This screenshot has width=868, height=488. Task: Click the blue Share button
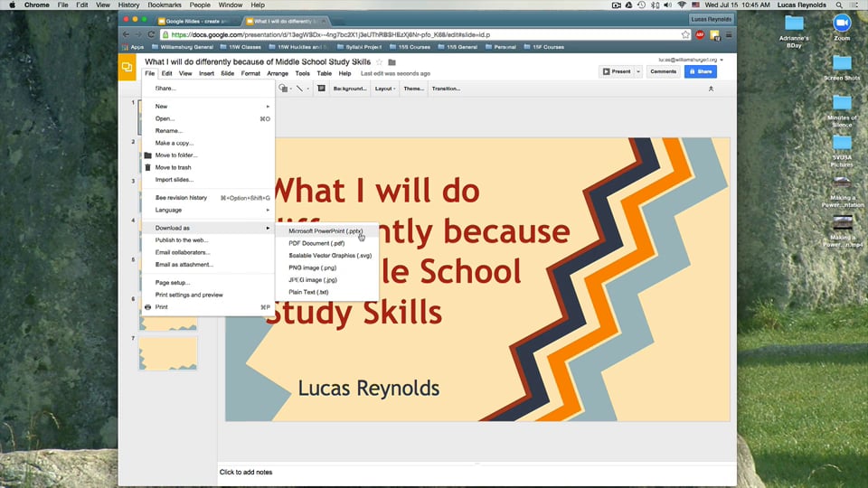point(700,71)
